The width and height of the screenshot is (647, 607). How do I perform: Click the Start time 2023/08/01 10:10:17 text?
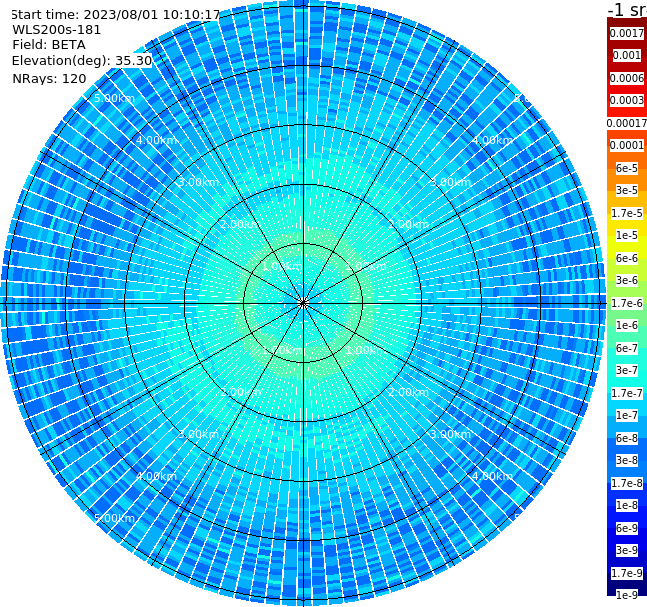click(x=116, y=15)
